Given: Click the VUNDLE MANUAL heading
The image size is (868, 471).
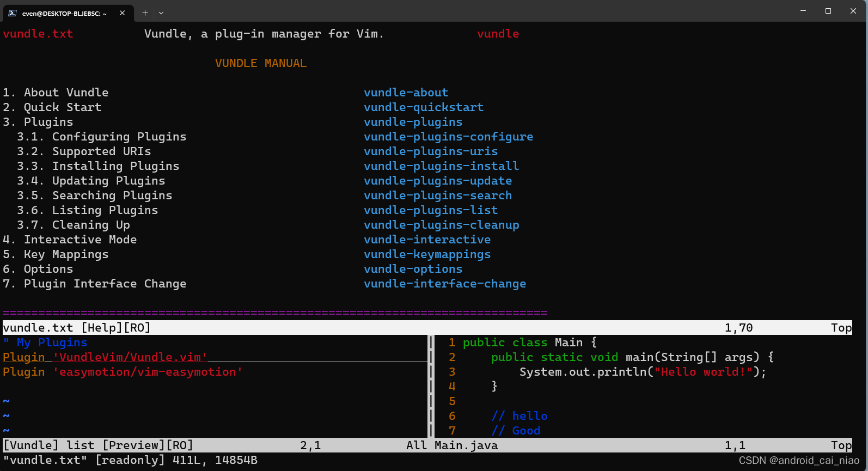Looking at the screenshot, I should point(261,63).
